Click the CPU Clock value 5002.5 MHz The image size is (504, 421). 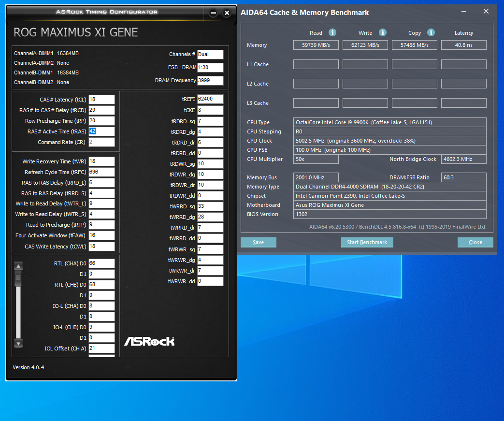point(390,141)
